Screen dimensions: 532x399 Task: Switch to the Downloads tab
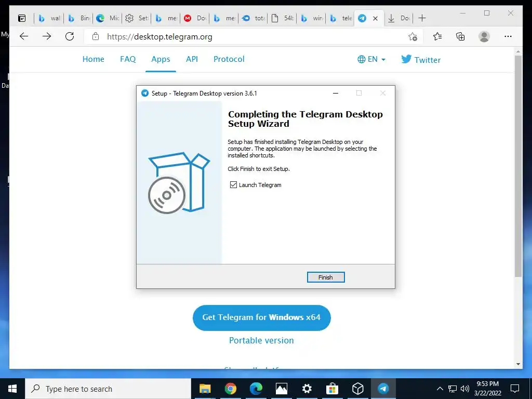(x=399, y=18)
